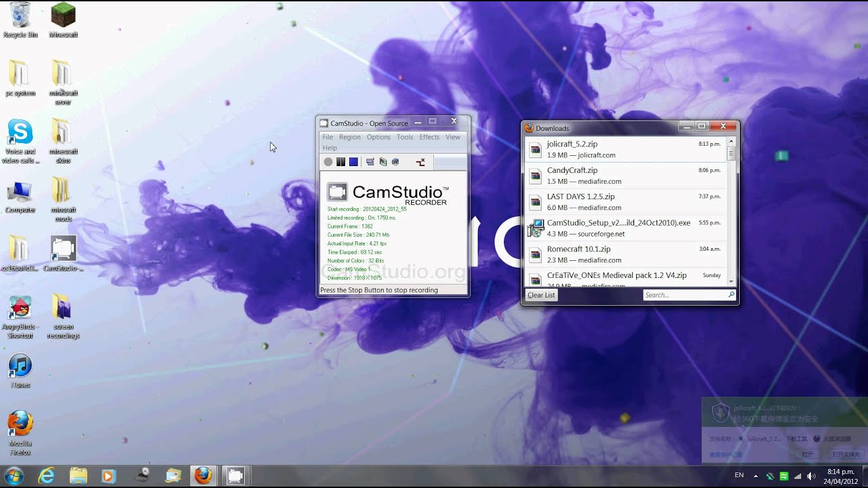
Task: Select the AngryBirds Shortcut icon
Action: pyautogui.click(x=20, y=317)
